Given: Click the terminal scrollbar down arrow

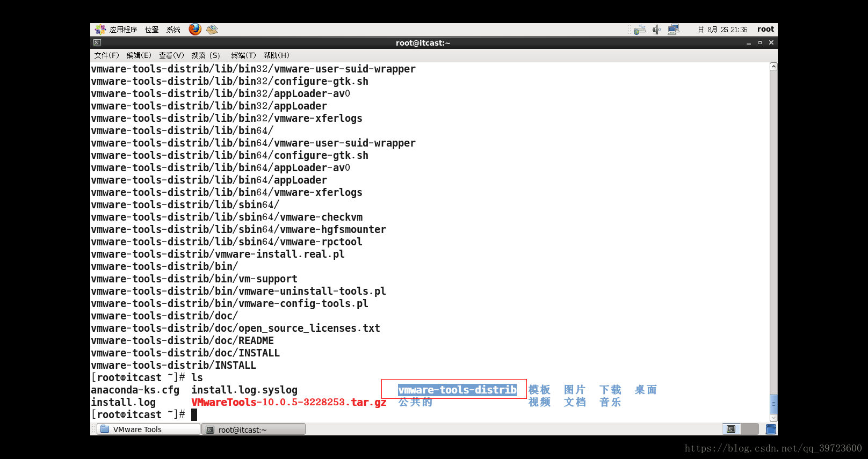Looking at the screenshot, I should [x=773, y=418].
